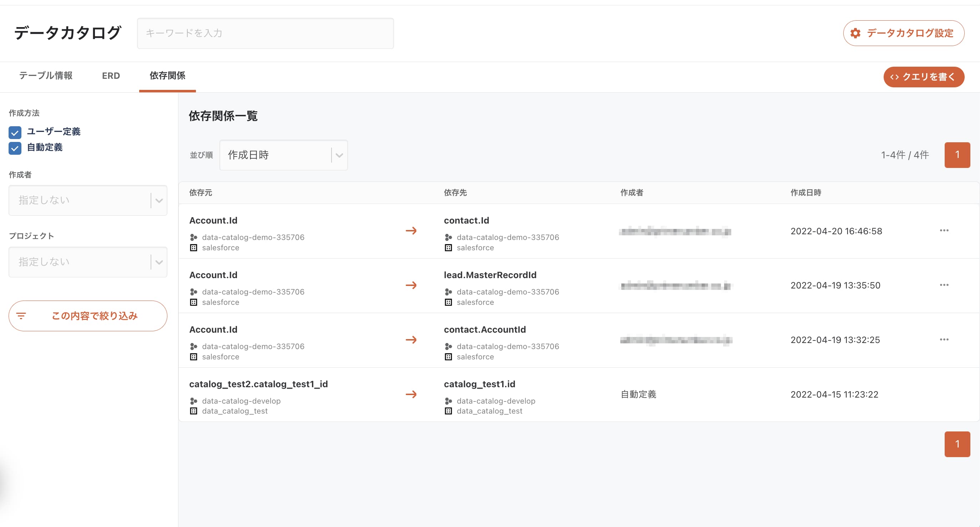Click the 依存関係一覧 heading

223,116
